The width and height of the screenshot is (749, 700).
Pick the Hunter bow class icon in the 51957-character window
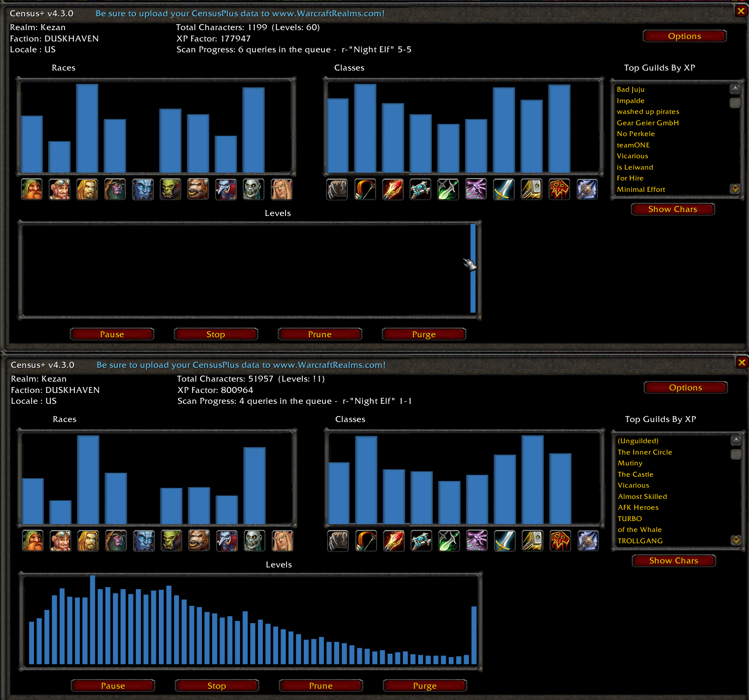pos(366,541)
